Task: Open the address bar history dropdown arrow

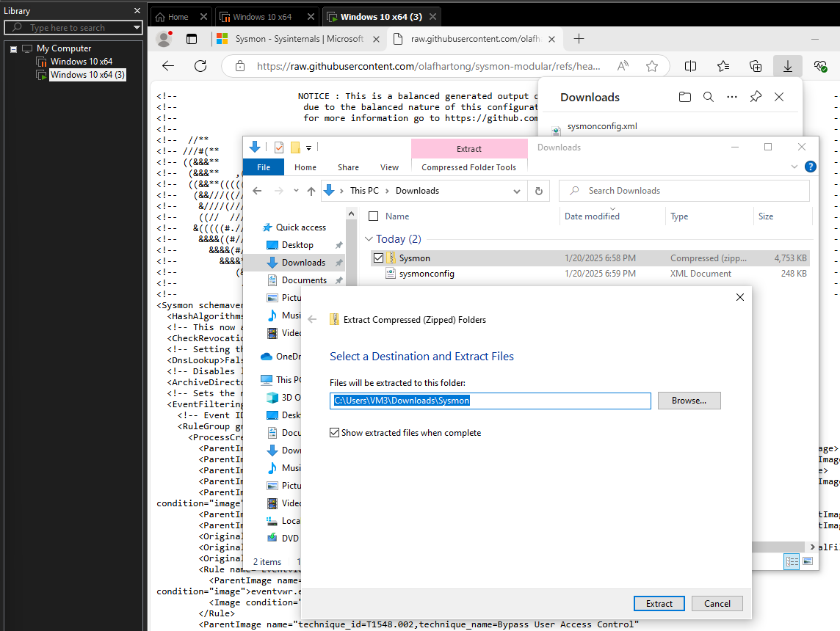Action: 517,191
